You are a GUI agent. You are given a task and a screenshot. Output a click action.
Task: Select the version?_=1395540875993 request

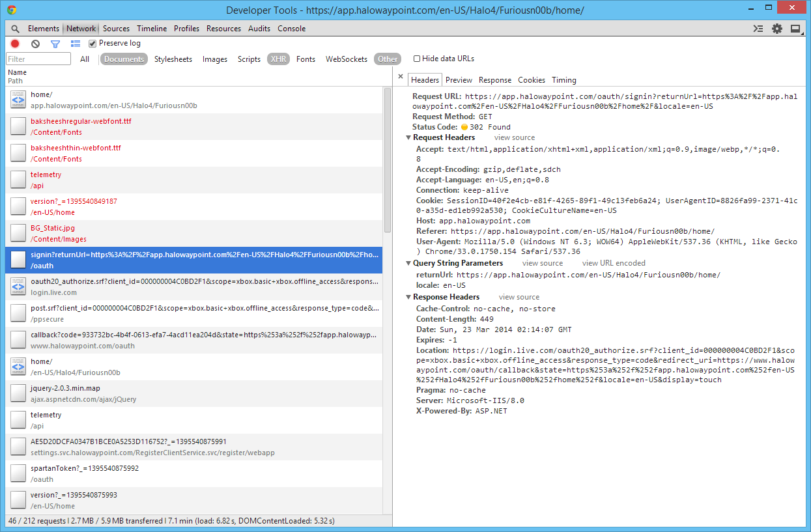tap(194, 500)
